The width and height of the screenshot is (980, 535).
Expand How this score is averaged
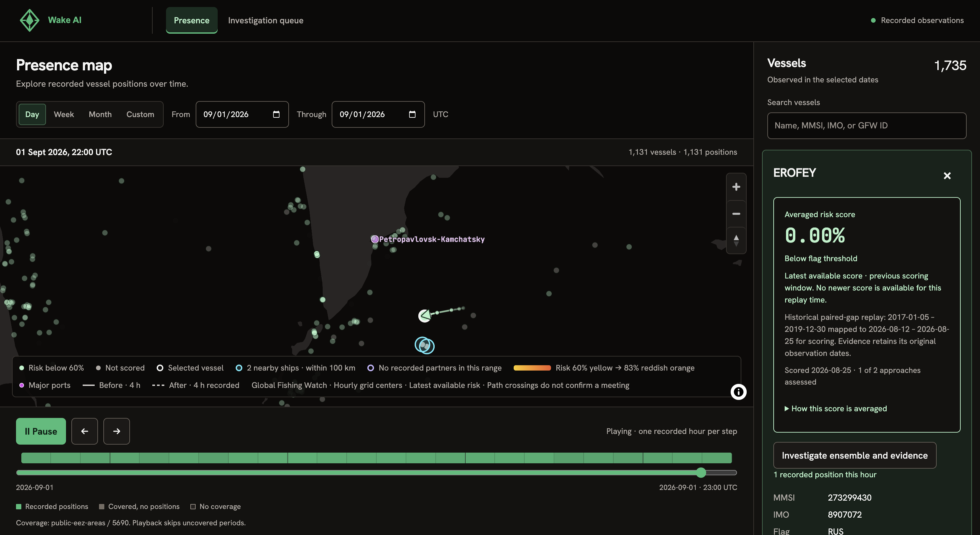(835, 409)
